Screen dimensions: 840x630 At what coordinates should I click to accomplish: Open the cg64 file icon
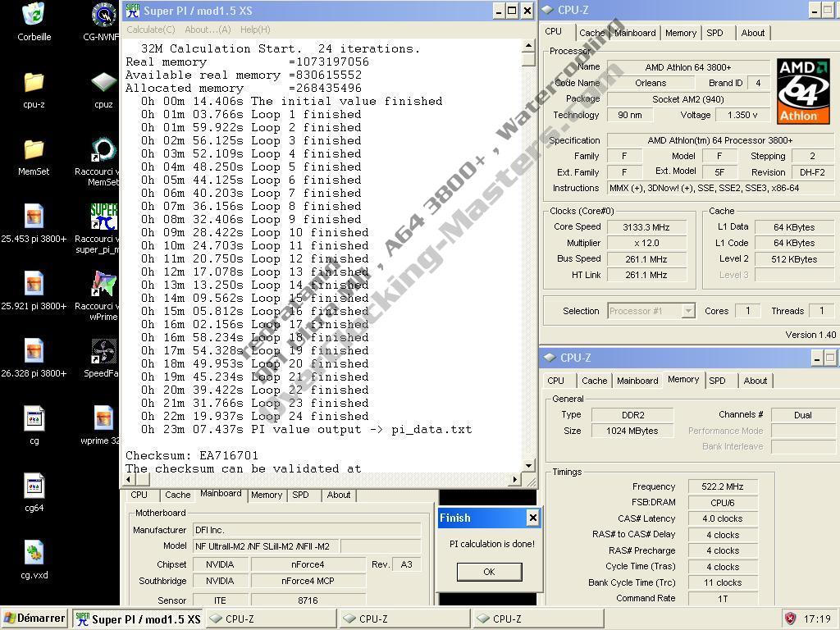point(34,486)
